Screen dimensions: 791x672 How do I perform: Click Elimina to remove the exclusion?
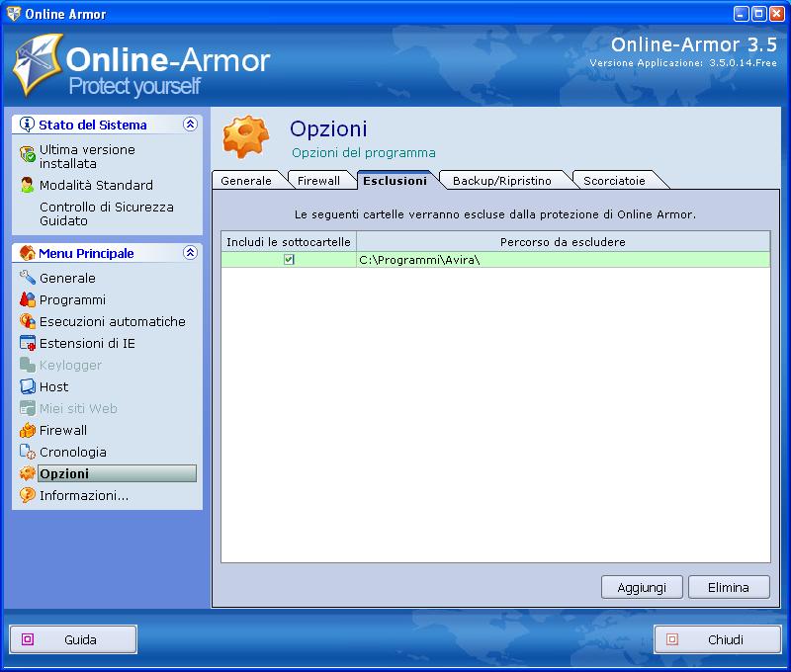pyautogui.click(x=729, y=587)
